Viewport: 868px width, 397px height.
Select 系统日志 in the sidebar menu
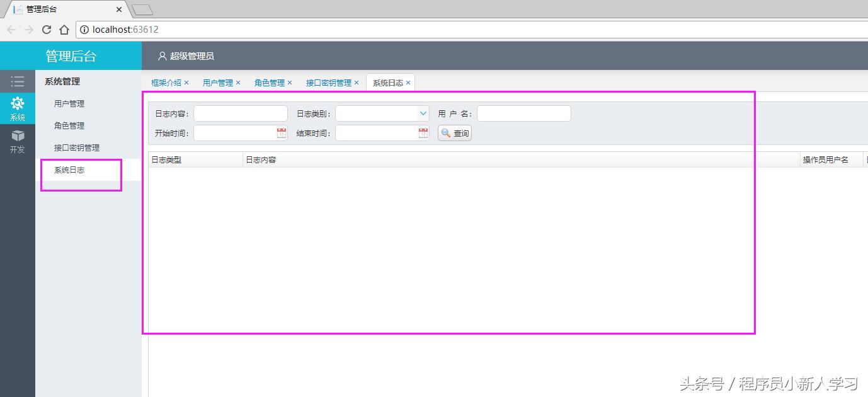69,170
